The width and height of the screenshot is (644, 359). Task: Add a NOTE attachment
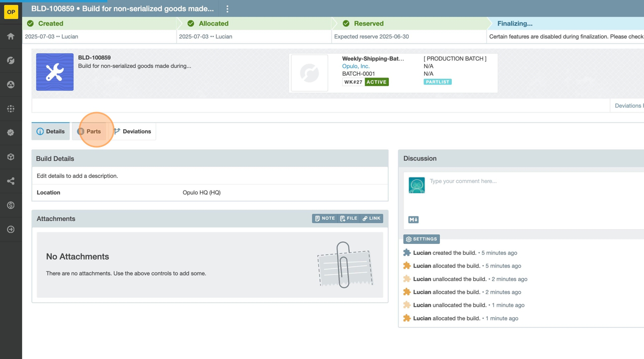coord(325,218)
